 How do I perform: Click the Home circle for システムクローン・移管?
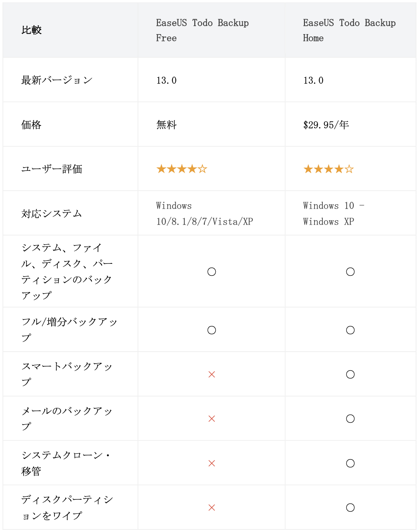click(350, 463)
